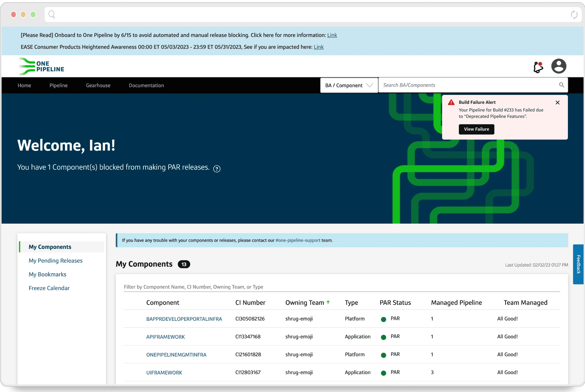This screenshot has width=585, height=392.
Task: Open the Gearhouse nav item
Action: [98, 85]
